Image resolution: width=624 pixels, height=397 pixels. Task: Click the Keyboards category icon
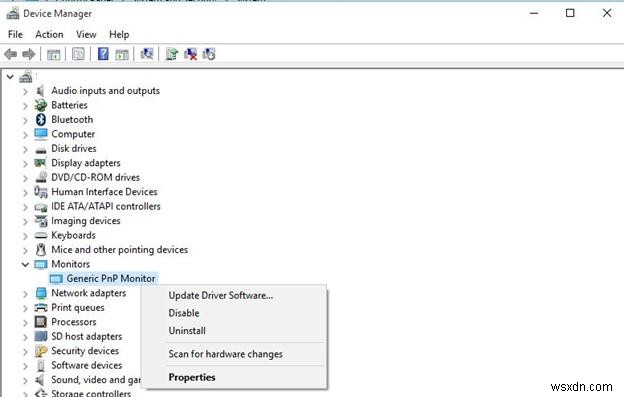[41, 235]
